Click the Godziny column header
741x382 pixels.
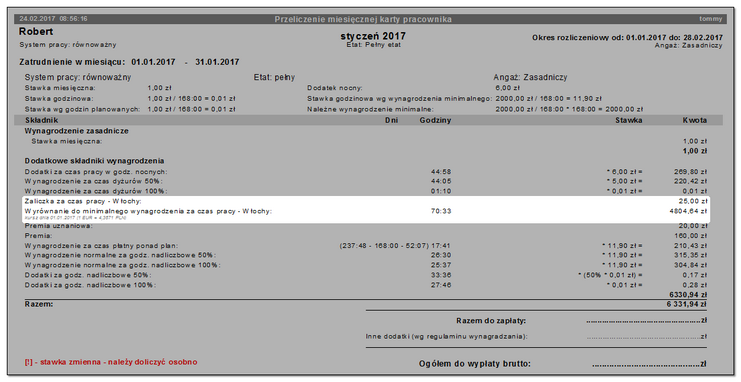coord(435,121)
